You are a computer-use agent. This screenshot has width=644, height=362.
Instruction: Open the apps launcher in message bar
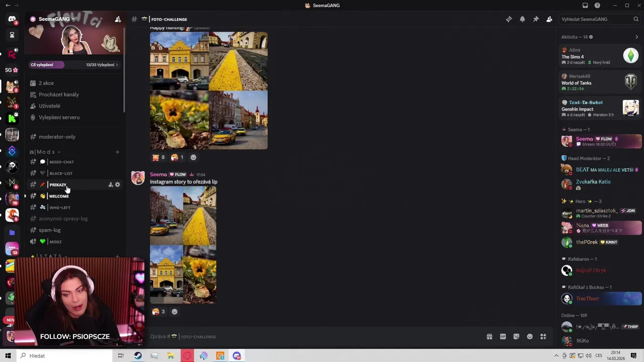(x=543, y=336)
